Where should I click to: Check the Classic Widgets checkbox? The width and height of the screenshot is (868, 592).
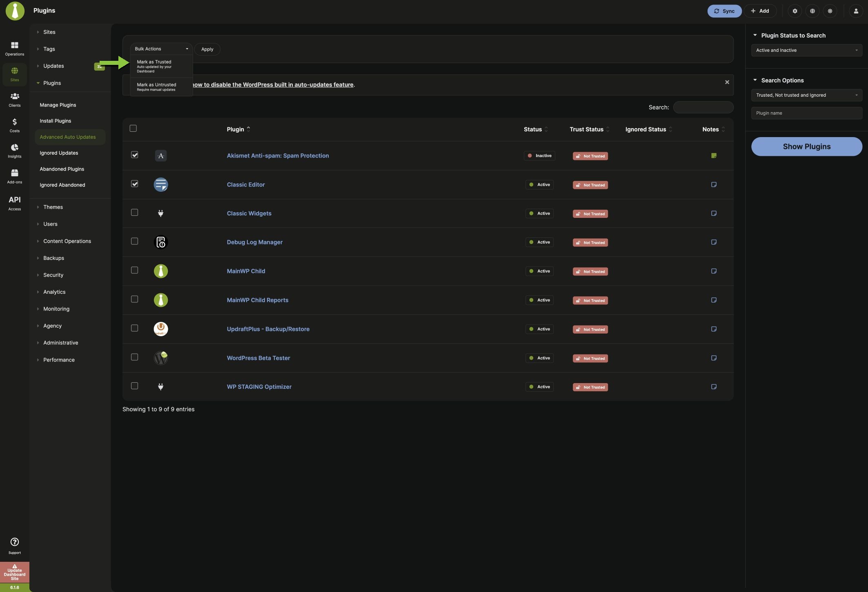pyautogui.click(x=134, y=213)
